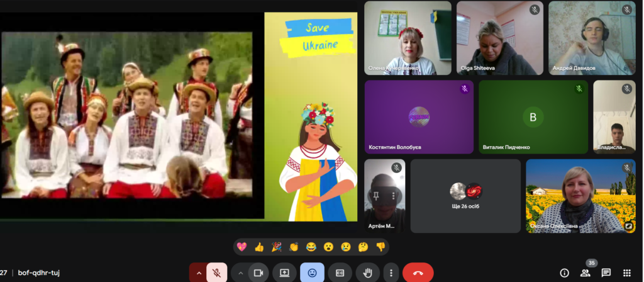
Task: Turn on closed captions
Action: 340,273
